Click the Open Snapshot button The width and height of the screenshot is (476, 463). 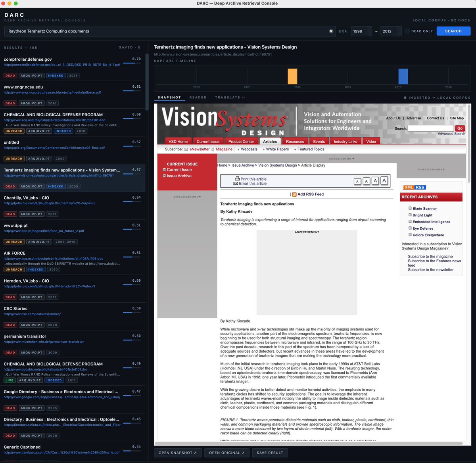pos(178,453)
